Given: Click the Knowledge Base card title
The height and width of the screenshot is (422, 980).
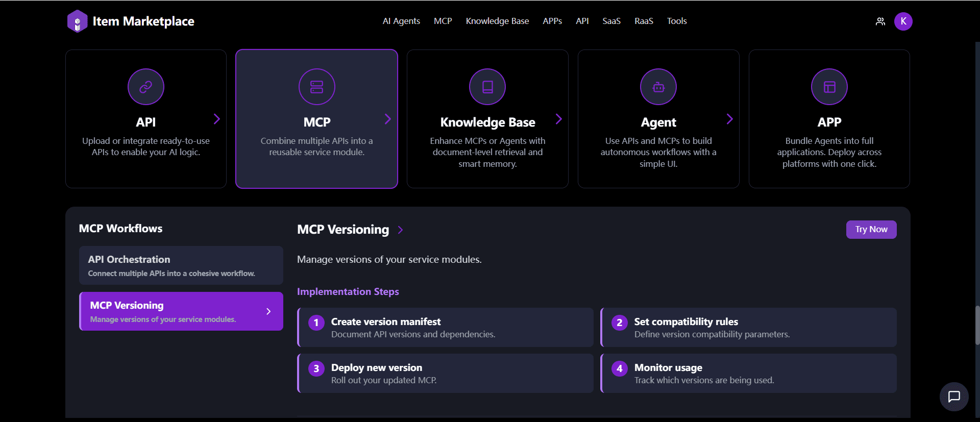Looking at the screenshot, I should [487, 122].
